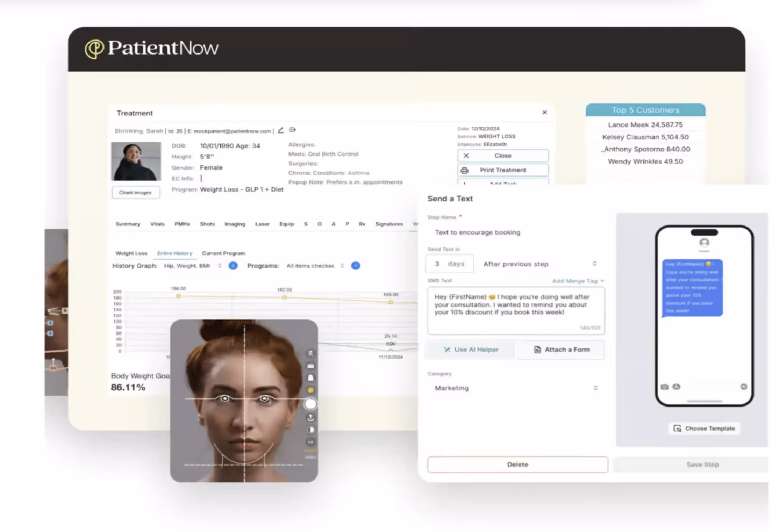The width and height of the screenshot is (772, 532).
Task: Click the patient profile photo thumbnail
Action: pos(136,161)
